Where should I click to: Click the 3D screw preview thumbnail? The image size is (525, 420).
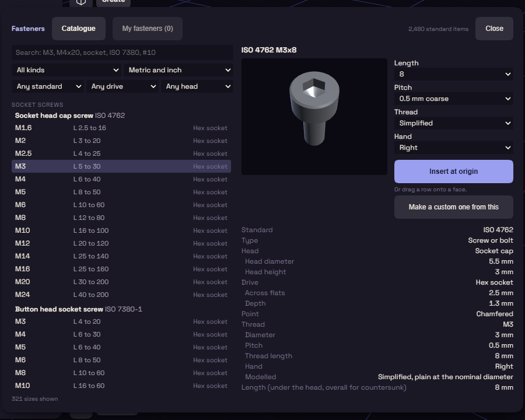click(314, 117)
